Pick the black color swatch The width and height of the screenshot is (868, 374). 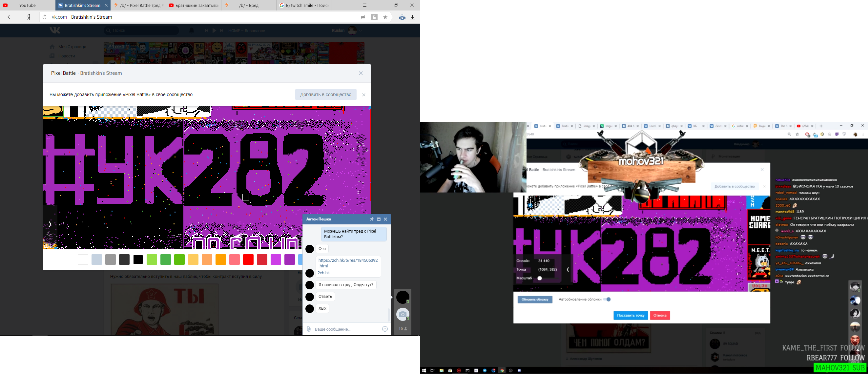(138, 260)
